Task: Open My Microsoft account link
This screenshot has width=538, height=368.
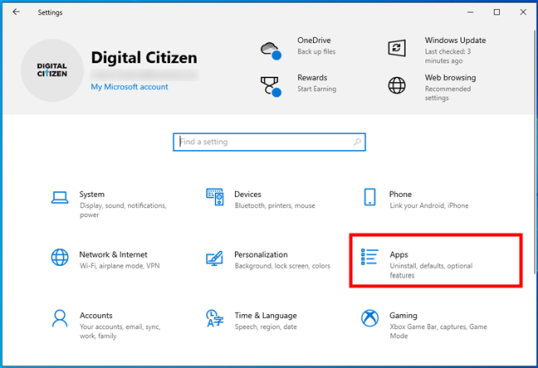Action: (x=129, y=87)
